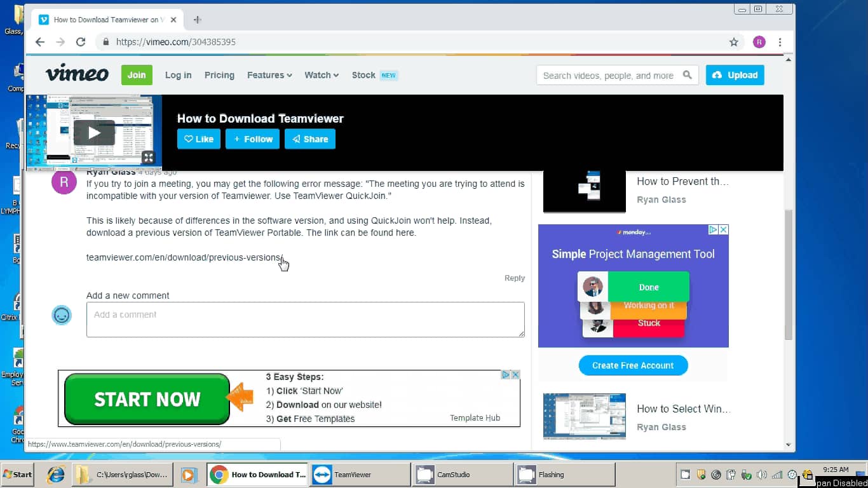Open the How to Select Win... title link
The width and height of the screenshot is (868, 488).
[684, 409]
